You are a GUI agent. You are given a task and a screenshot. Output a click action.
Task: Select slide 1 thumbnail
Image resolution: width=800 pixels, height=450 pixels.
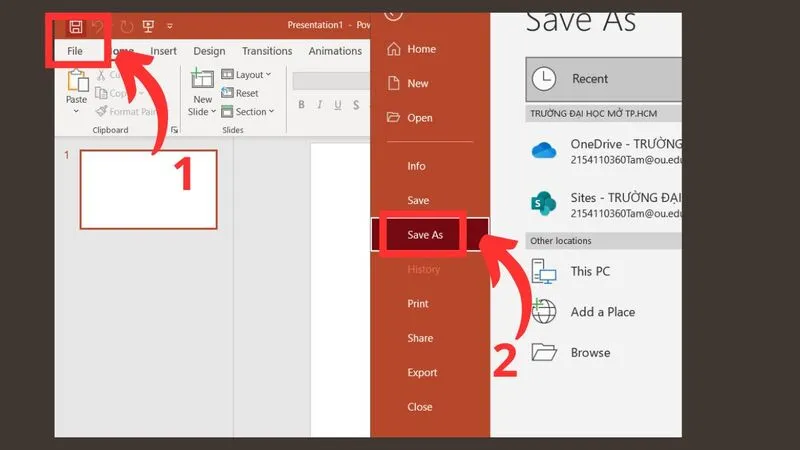(x=148, y=189)
